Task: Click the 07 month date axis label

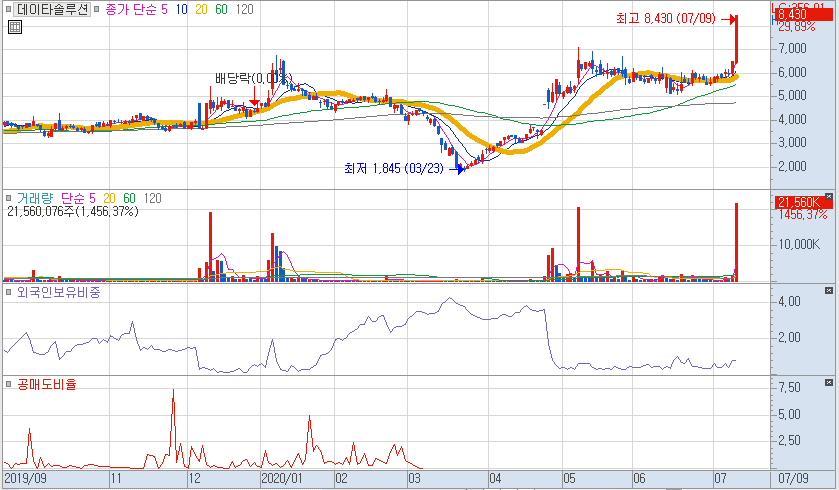Action: coord(720,478)
